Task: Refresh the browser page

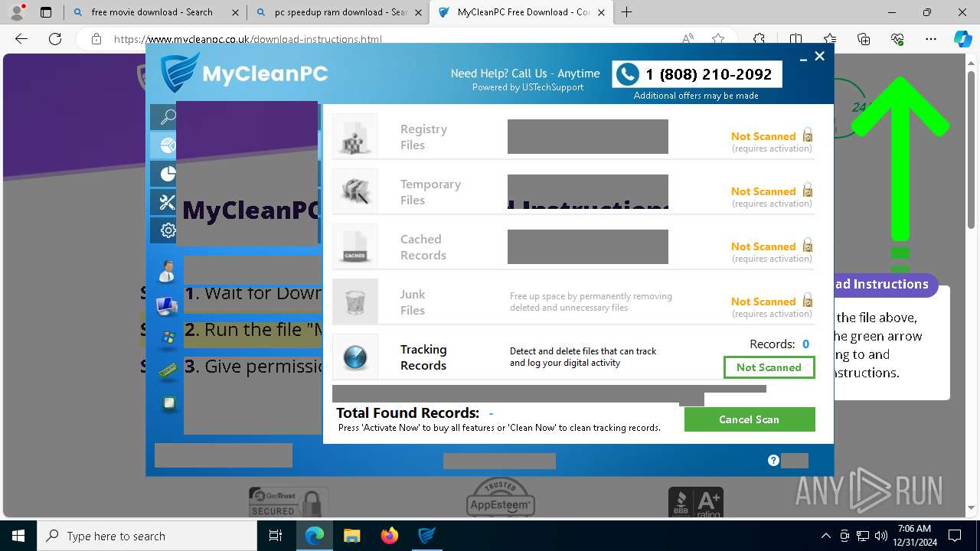Action: point(55,39)
